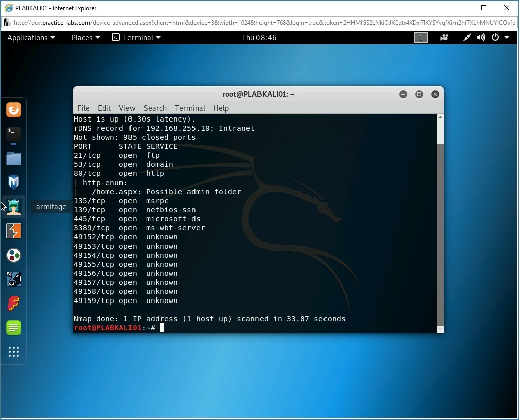Expand the Places dropdown menu
The width and height of the screenshot is (519, 420).
pos(85,38)
